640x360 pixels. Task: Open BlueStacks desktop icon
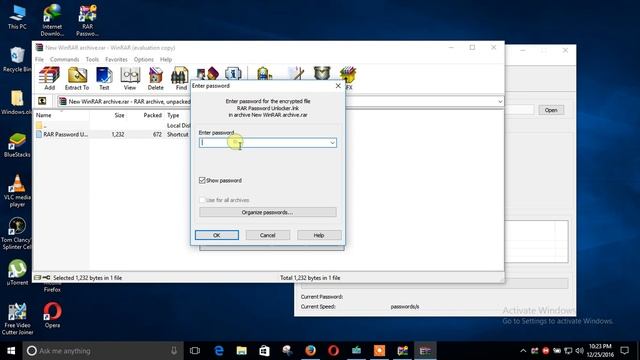click(17, 145)
